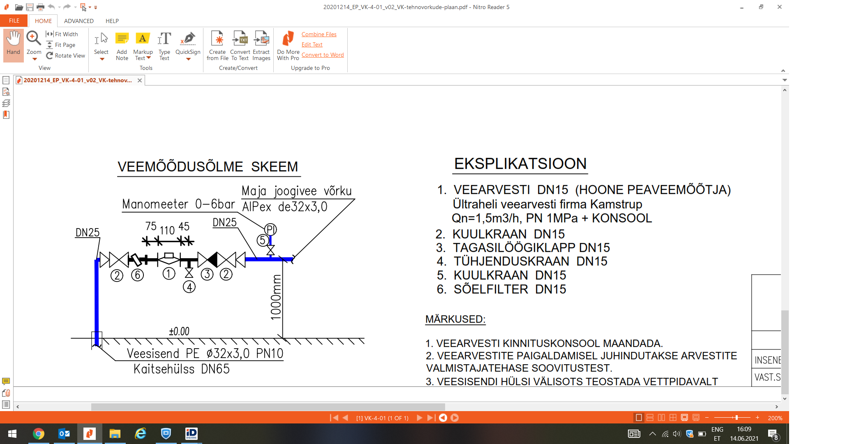Open the Markup Text dropdown

[149, 58]
